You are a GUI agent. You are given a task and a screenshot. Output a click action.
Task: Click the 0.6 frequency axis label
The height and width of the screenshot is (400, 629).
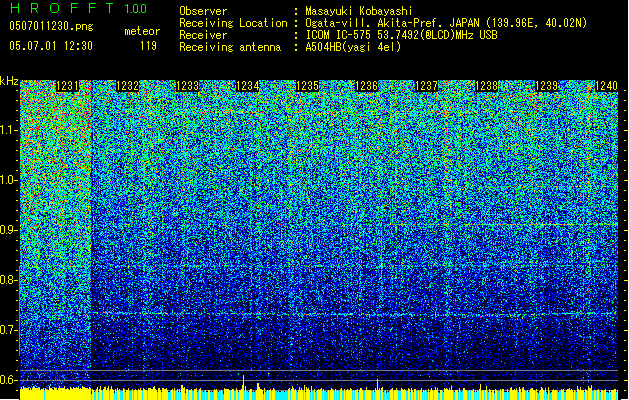(8, 380)
